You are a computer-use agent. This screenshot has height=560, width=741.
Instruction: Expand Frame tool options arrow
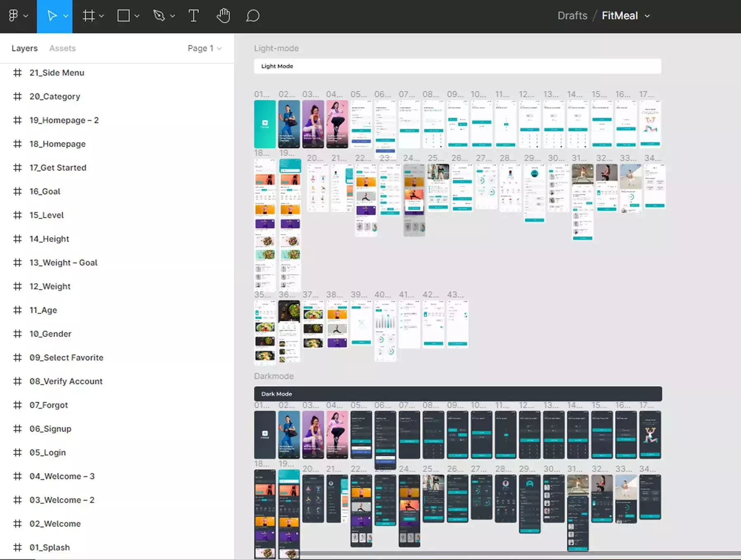(102, 16)
